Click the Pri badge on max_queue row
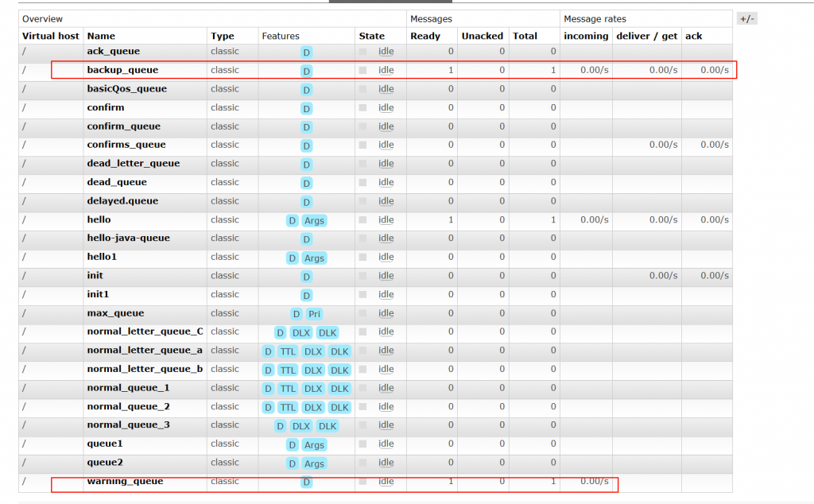The width and height of the screenshot is (814, 504). click(314, 314)
